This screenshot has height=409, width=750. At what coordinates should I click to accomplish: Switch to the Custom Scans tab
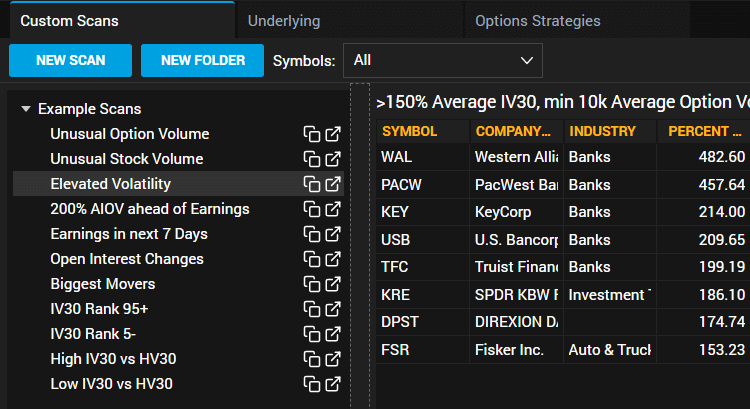click(122, 21)
